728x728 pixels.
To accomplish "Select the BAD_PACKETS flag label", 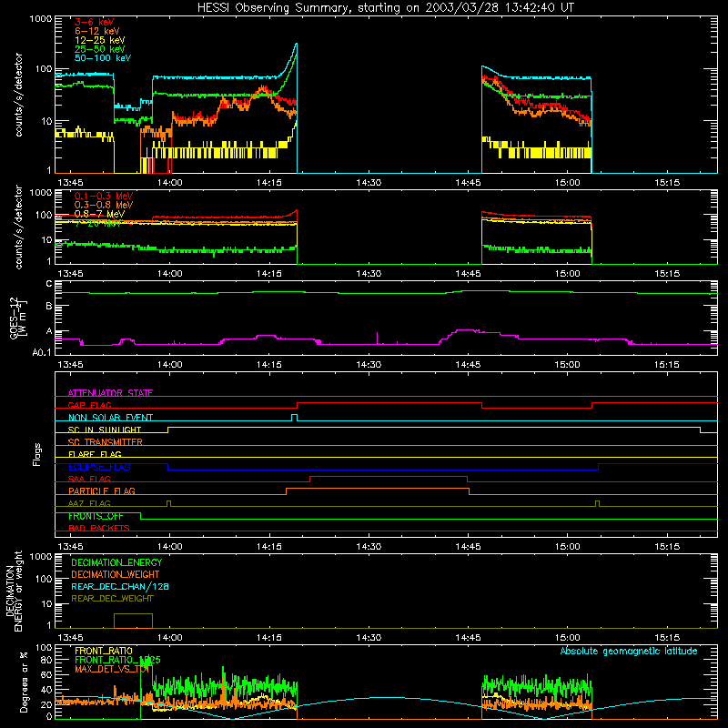I will (x=99, y=528).
